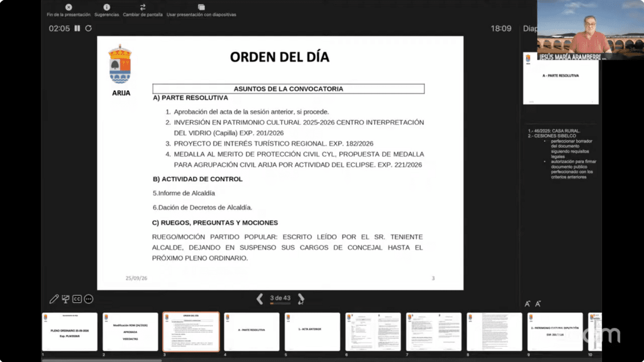The image size is (644, 362).
Task: Click item 6.Dación de Decretos de Alcaldía
Action: [x=202, y=207]
